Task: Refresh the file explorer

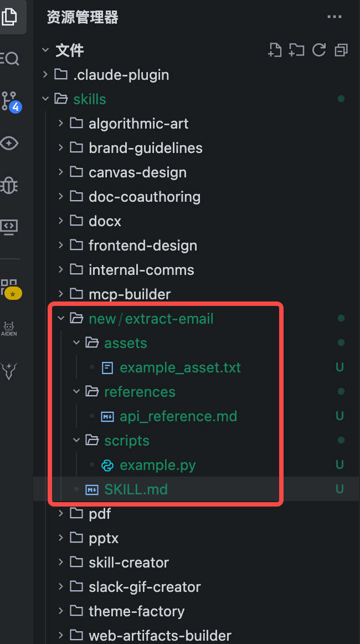Action: tap(319, 50)
